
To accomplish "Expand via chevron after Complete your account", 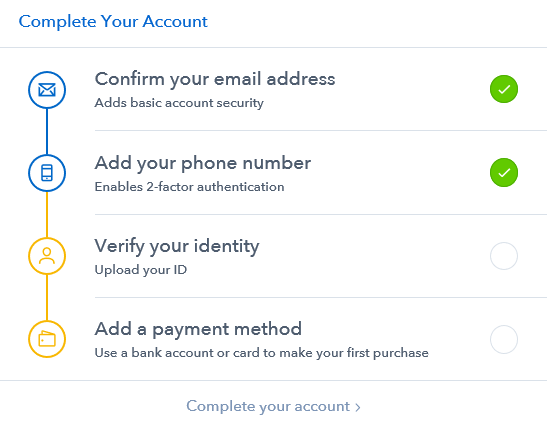I will [358, 407].
